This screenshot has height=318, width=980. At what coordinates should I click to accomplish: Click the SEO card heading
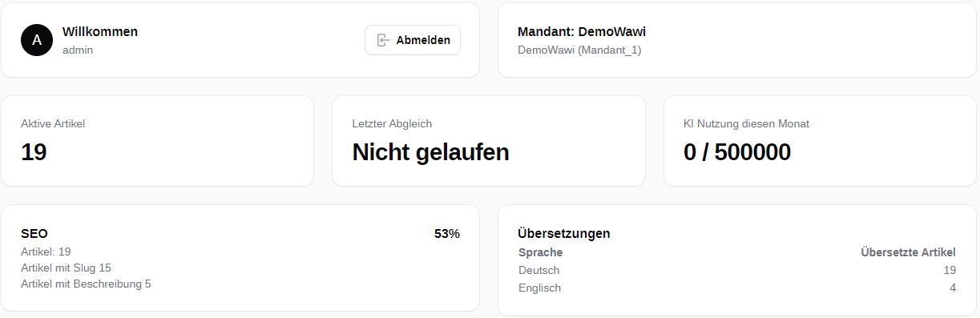(34, 234)
